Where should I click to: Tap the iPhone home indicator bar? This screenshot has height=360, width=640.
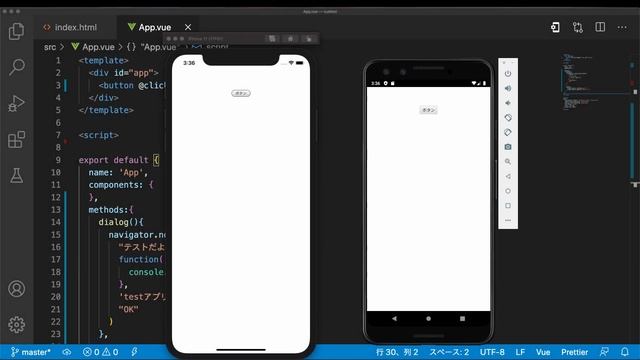point(241,350)
